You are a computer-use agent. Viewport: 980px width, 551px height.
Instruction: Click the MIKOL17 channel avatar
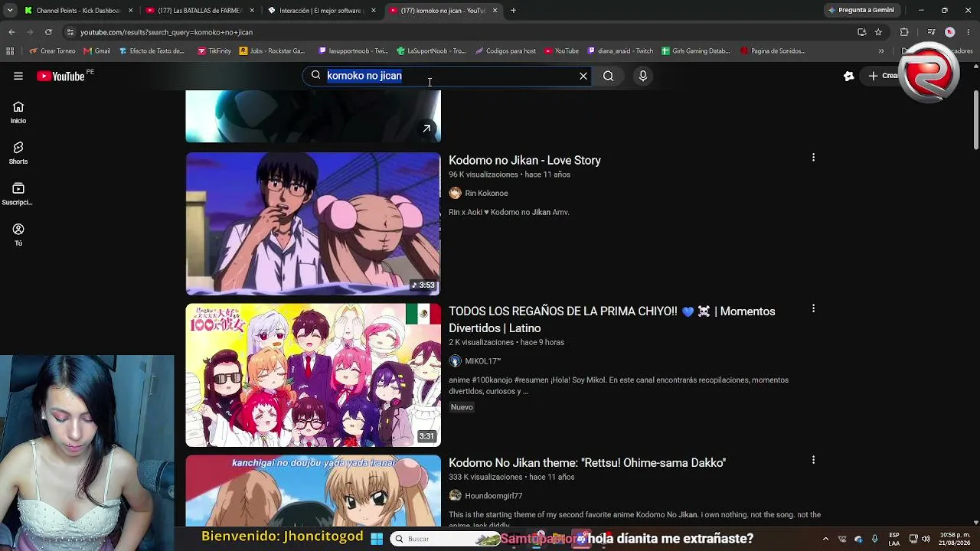click(456, 361)
